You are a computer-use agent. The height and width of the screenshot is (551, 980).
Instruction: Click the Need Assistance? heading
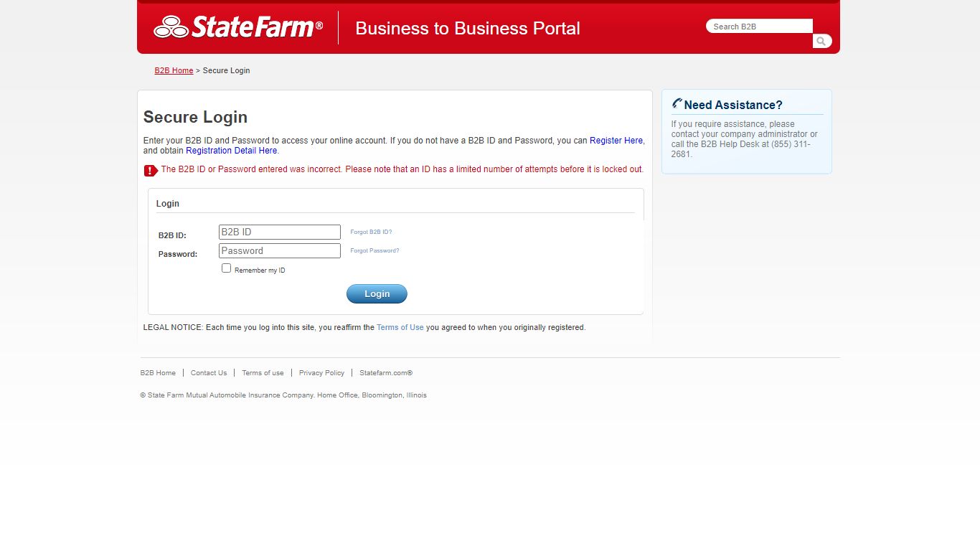click(733, 105)
